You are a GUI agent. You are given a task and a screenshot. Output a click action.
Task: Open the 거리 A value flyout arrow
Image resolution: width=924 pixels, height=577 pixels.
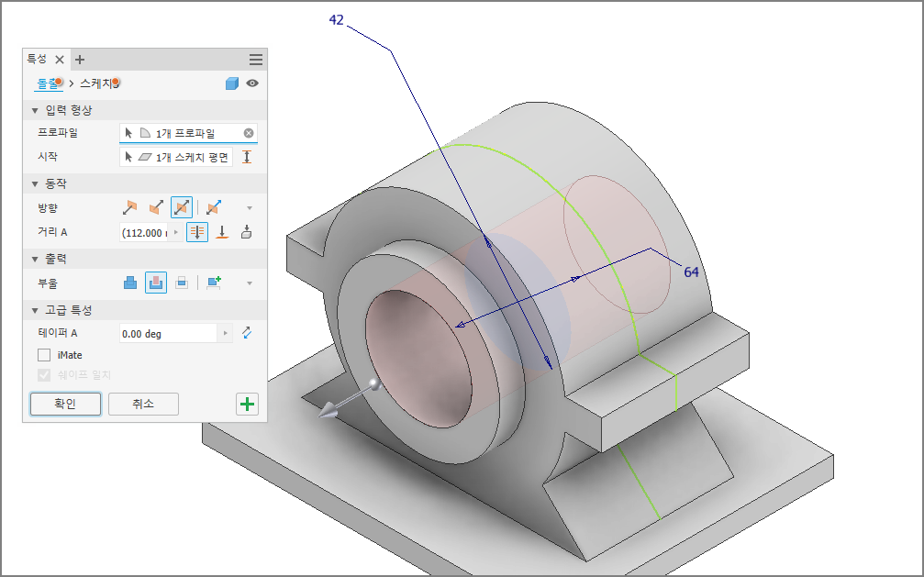[175, 232]
